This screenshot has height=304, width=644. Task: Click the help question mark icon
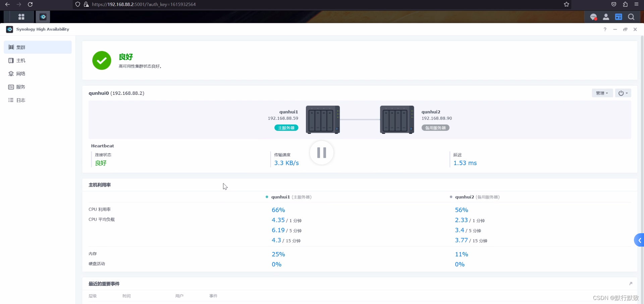click(605, 30)
